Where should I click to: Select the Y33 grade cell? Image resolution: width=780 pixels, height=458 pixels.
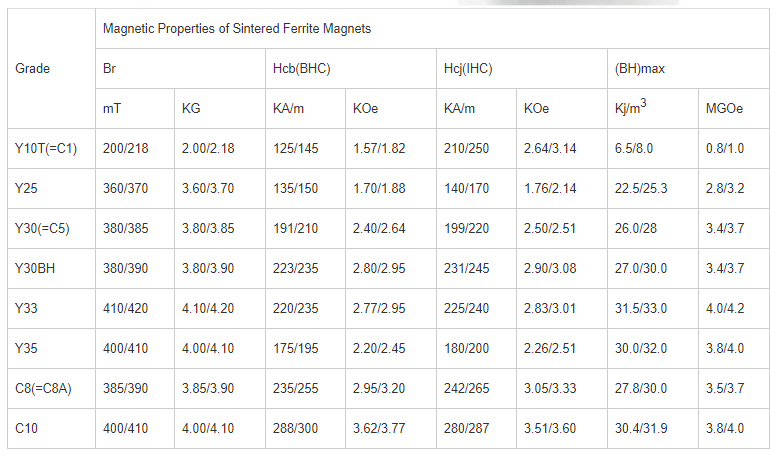[x=51, y=308]
